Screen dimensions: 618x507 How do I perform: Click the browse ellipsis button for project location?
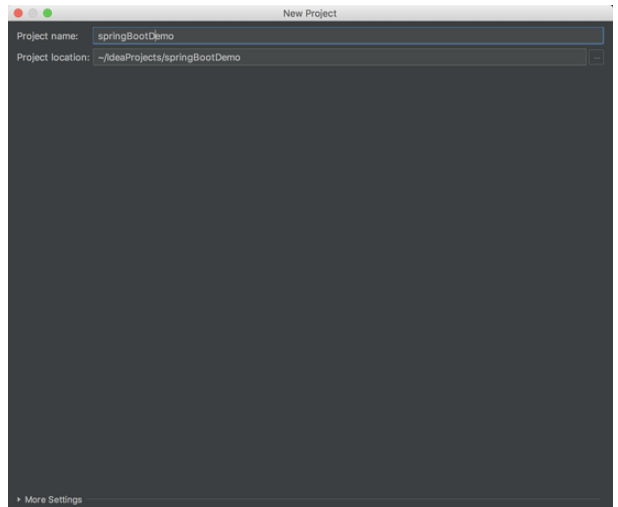596,58
